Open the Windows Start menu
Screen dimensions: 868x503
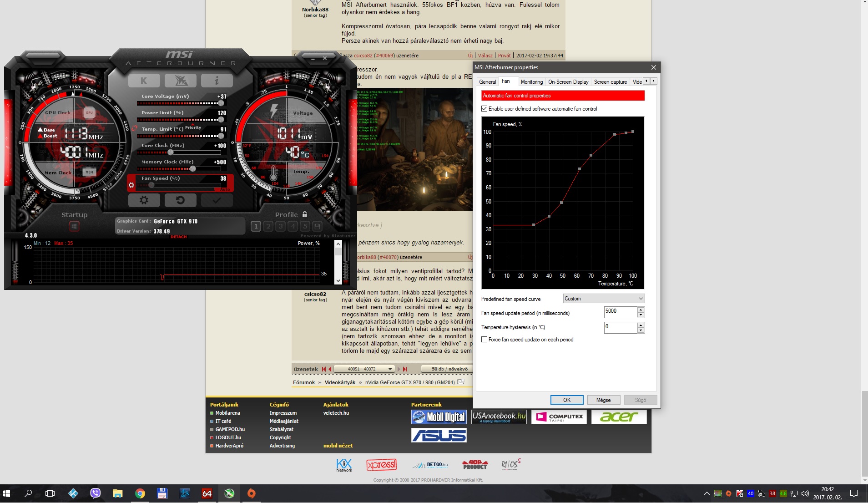point(6,493)
